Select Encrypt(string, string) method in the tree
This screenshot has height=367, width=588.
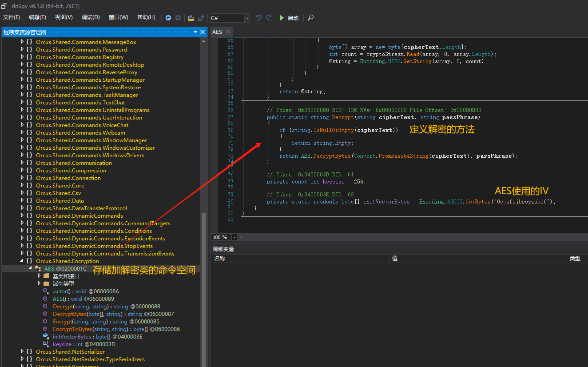point(107,321)
